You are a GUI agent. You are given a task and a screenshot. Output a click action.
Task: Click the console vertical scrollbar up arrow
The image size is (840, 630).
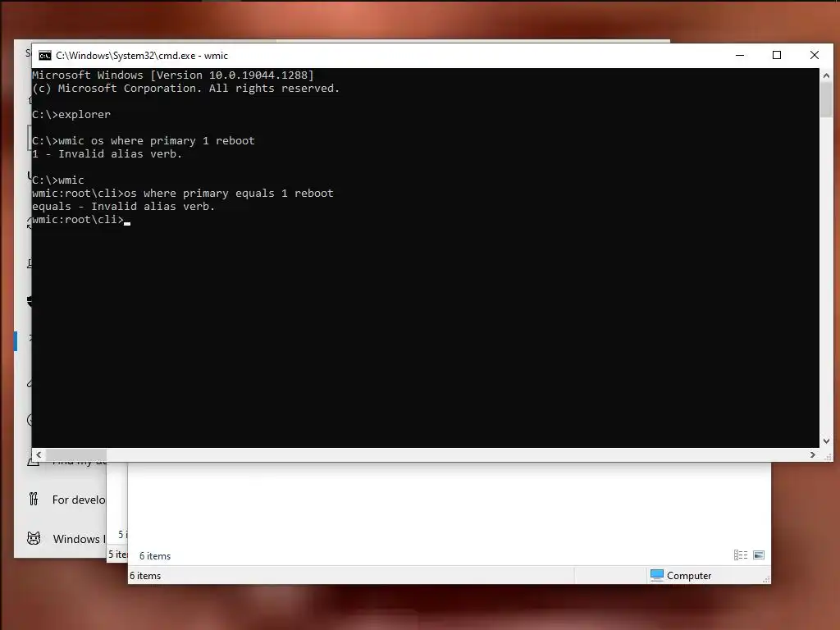tap(826, 75)
